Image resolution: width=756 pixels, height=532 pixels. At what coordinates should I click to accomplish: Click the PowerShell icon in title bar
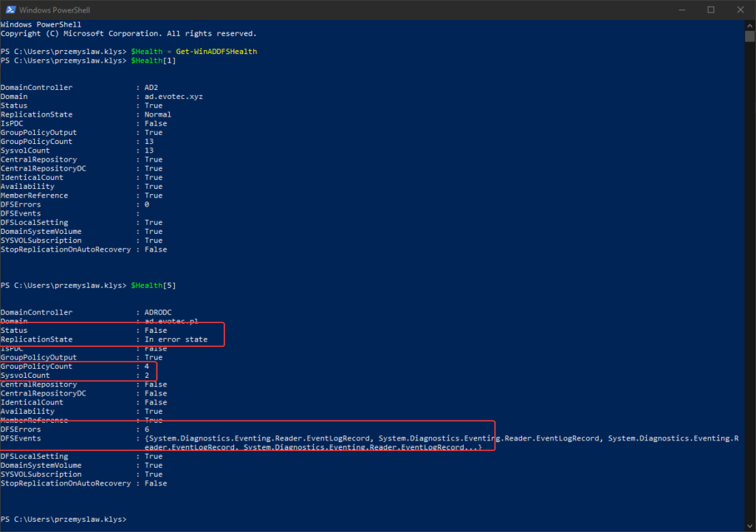coord(9,10)
